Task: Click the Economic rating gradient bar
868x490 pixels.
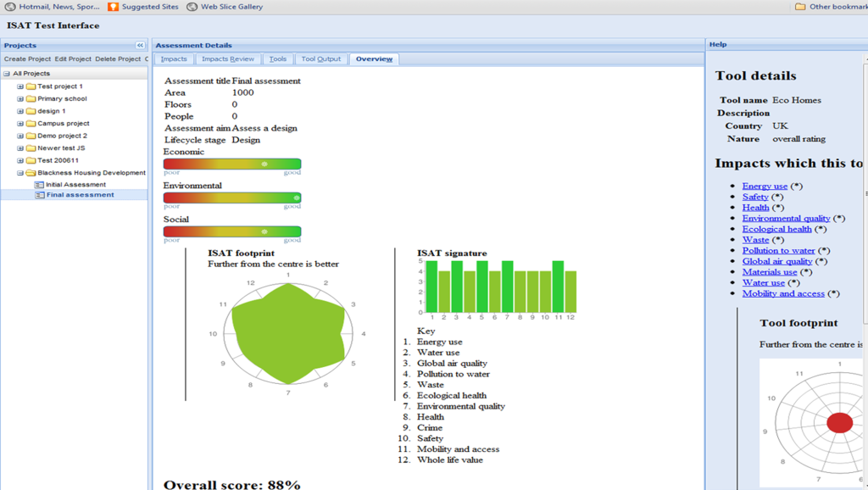Action: click(231, 164)
